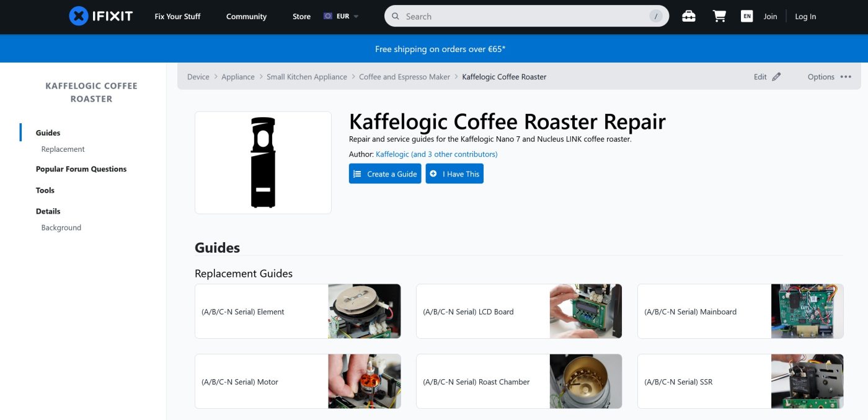The height and width of the screenshot is (420, 868).
Task: Open the Fix Your Stuff menu
Action: tap(177, 17)
